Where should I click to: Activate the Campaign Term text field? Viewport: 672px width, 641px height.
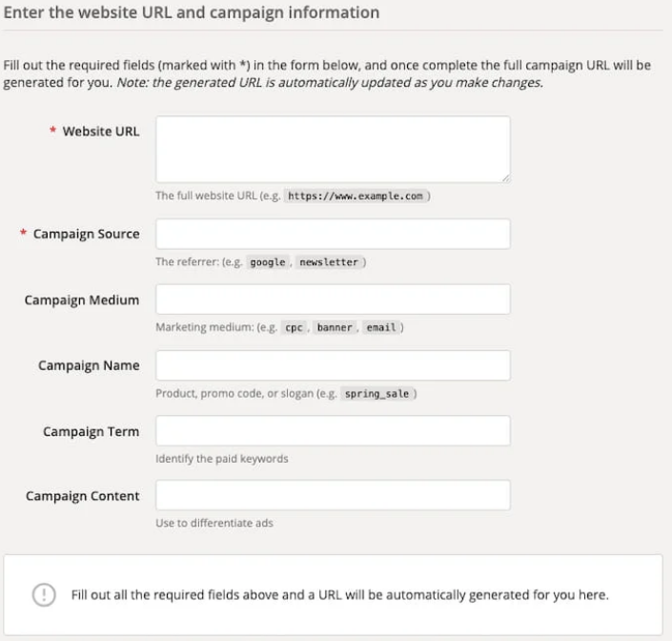tap(333, 430)
